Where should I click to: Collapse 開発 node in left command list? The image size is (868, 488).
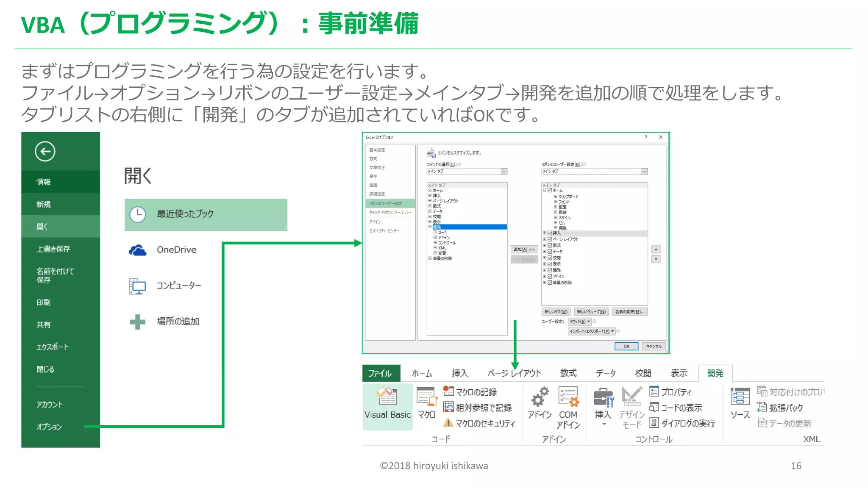pos(430,227)
